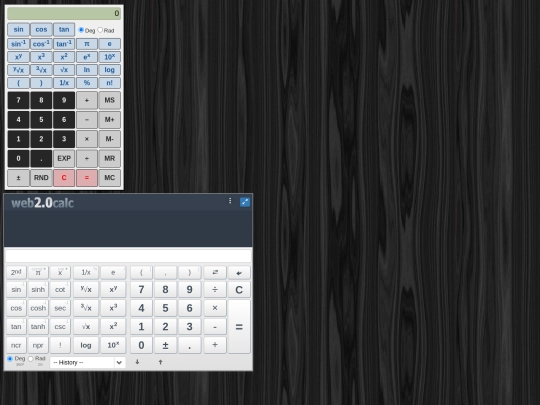Image resolution: width=540 pixels, height=405 pixels.
Task: Click the sin⁻¹ key in the top calculator
Action: (x=19, y=44)
